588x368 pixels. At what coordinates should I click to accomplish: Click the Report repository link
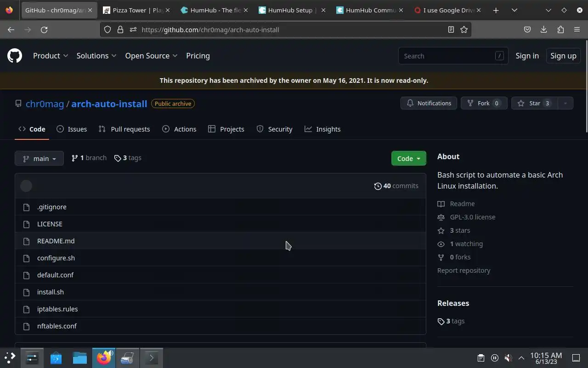pyautogui.click(x=464, y=270)
